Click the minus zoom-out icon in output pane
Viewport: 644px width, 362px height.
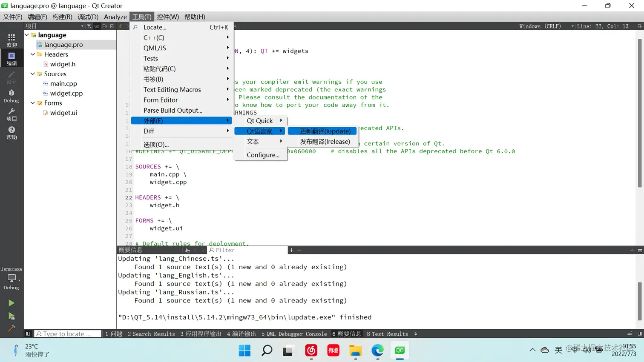[299, 250]
